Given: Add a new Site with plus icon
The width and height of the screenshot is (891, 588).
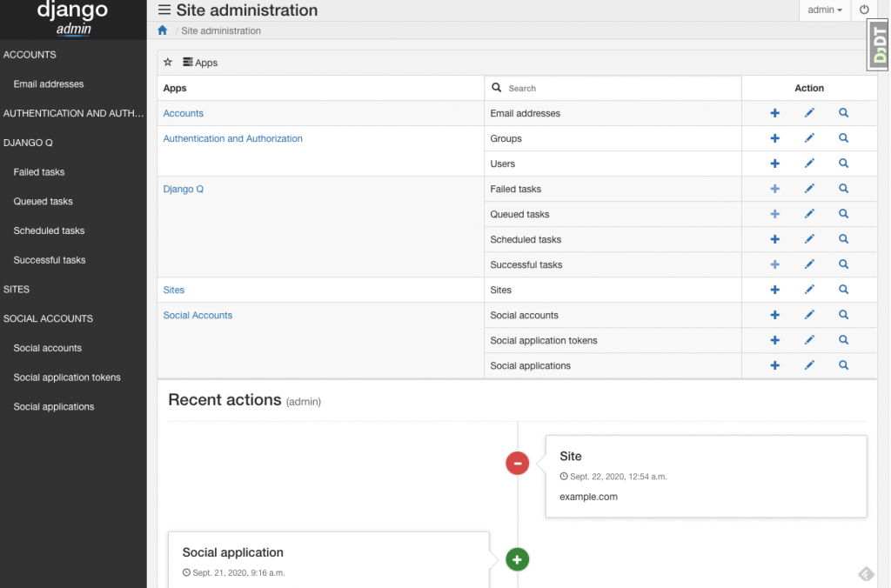Looking at the screenshot, I should (774, 290).
